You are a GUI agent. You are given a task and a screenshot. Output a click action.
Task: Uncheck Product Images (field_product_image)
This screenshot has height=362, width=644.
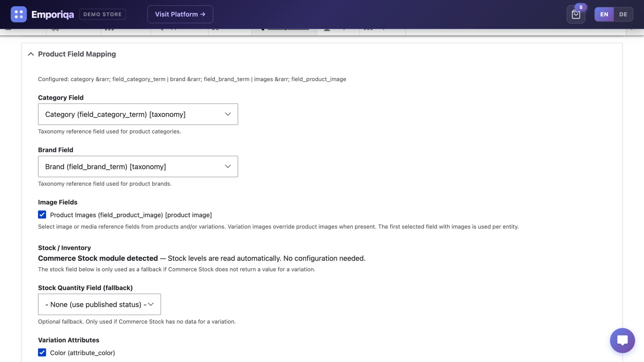point(42,215)
